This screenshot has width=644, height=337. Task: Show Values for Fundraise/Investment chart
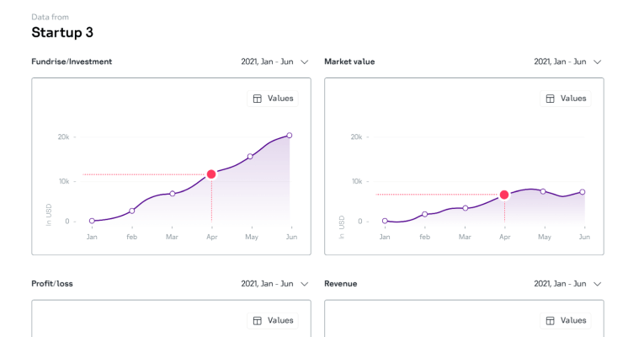pyautogui.click(x=273, y=99)
